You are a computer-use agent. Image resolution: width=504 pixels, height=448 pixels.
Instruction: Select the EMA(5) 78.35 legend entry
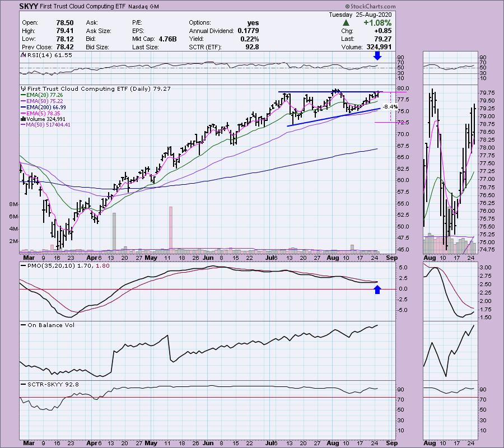click(40, 114)
